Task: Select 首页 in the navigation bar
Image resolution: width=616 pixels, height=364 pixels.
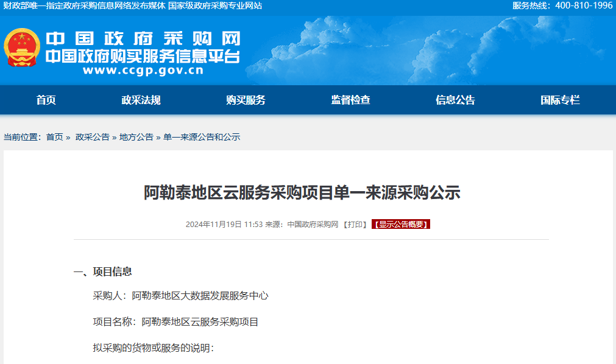Action: [48, 100]
